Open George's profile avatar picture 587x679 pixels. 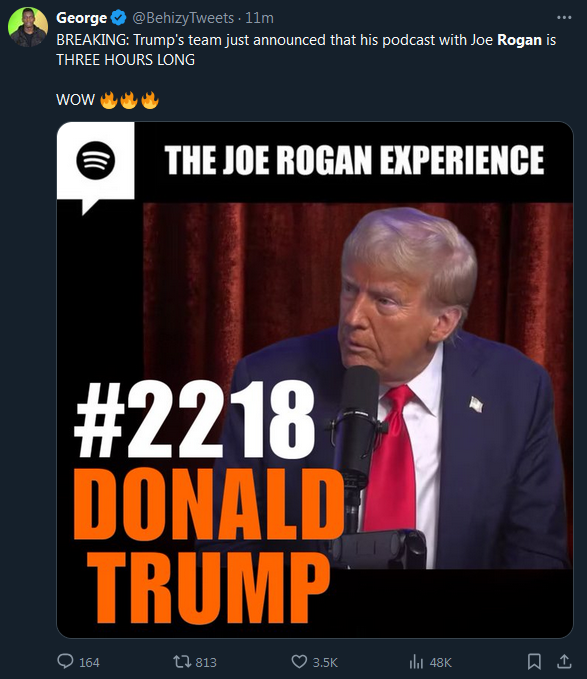click(x=28, y=27)
